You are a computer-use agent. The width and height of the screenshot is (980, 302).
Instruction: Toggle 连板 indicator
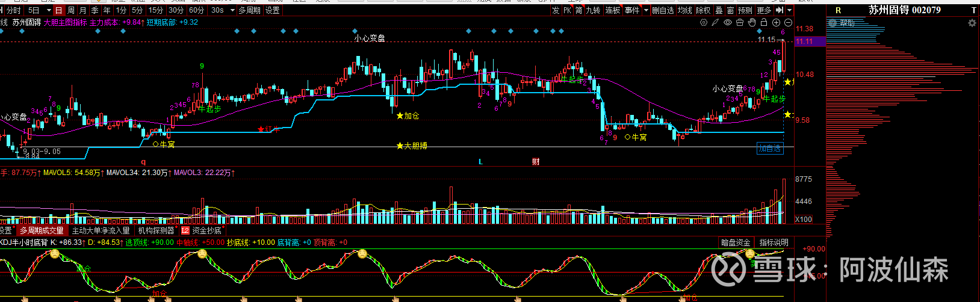tap(613, 10)
